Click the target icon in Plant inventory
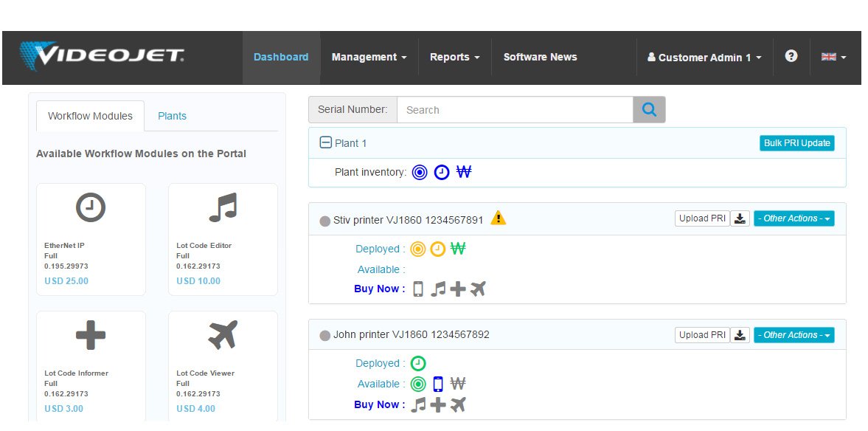868x431 pixels. 420,173
